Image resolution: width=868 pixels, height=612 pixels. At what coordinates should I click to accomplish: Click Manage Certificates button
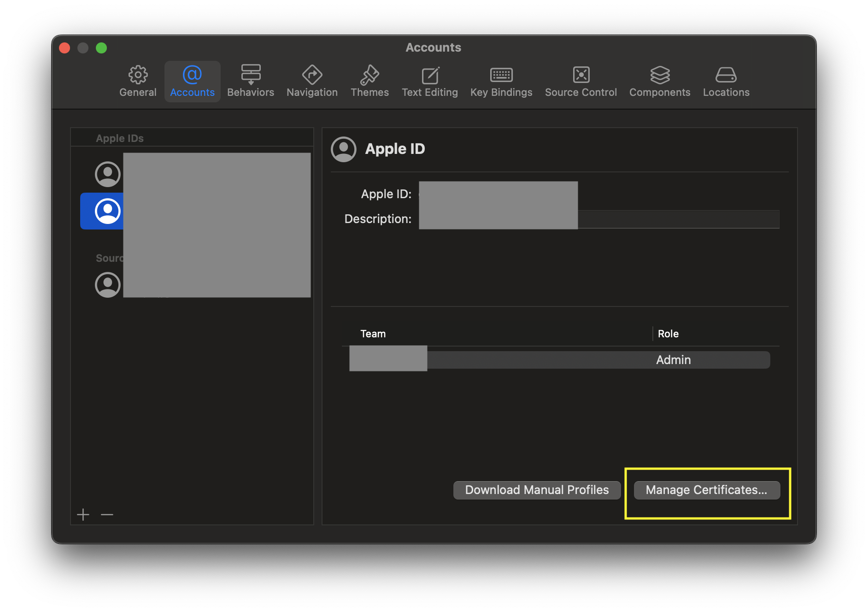click(707, 490)
